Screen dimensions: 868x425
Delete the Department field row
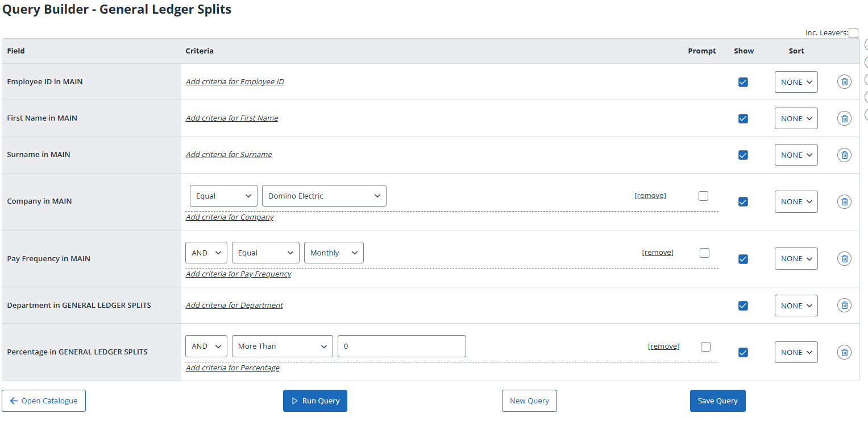(x=844, y=306)
